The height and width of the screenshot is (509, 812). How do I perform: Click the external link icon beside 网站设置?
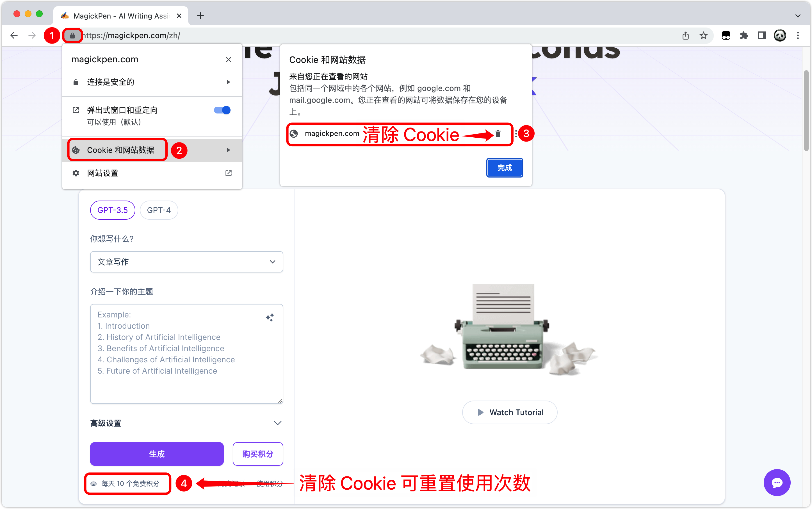coord(229,173)
